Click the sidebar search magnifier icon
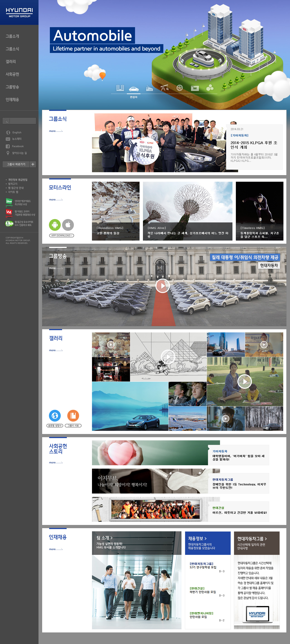 pyautogui.click(x=6, y=121)
